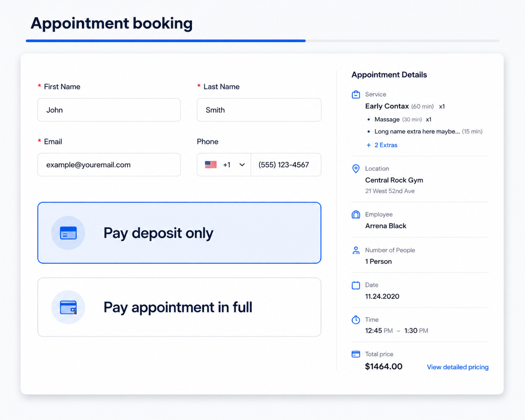The image size is (525, 420).
Task: Click the Appointment booking title
Action: coord(112,23)
